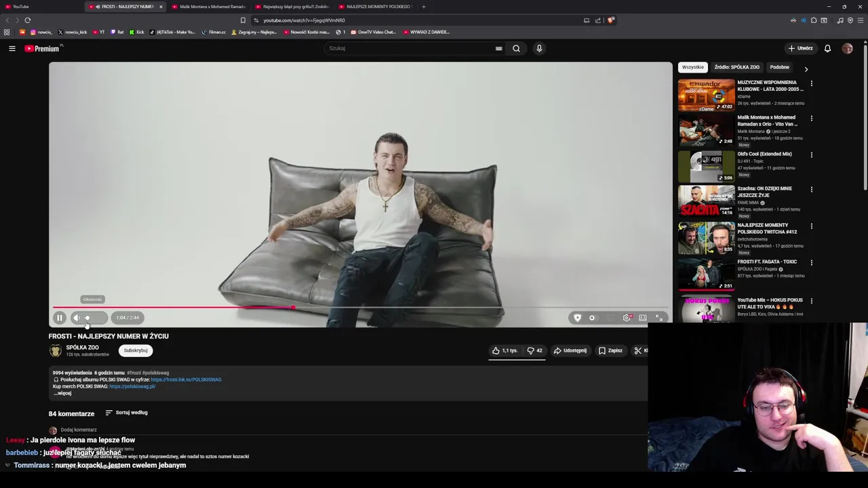This screenshot has width=868, height=488.
Task: Enter fullscreen mode
Action: [x=659, y=317]
